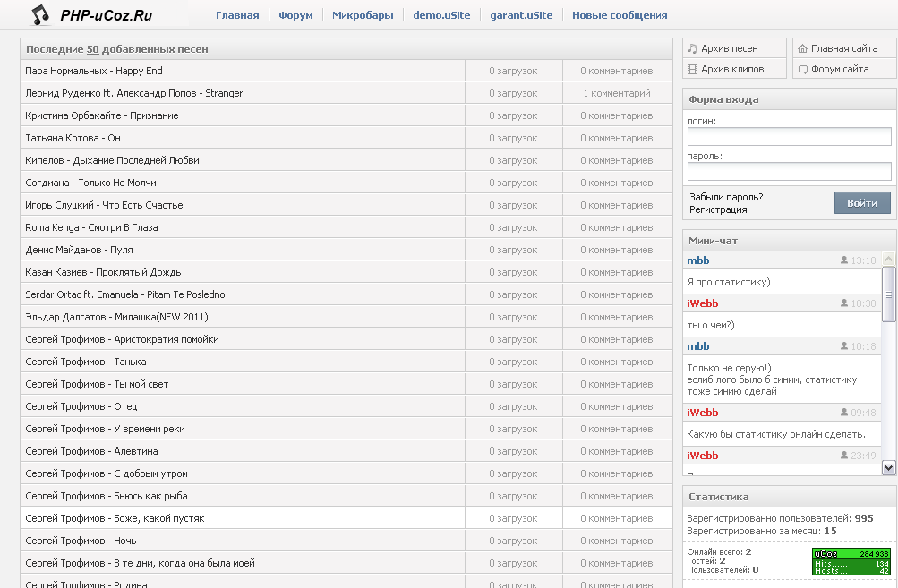Click music note icon for Архив песен
The width and height of the screenshot is (898, 588).
pyautogui.click(x=692, y=48)
